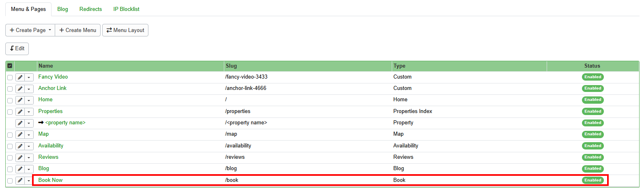Click the pencil edit icon for Properties row
This screenshot has width=644, height=192.
(x=20, y=112)
